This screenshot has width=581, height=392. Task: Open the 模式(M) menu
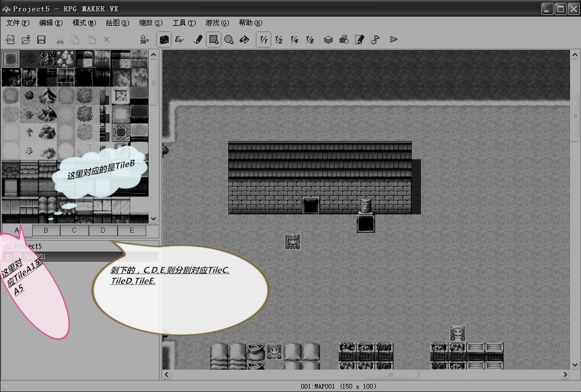(84, 23)
